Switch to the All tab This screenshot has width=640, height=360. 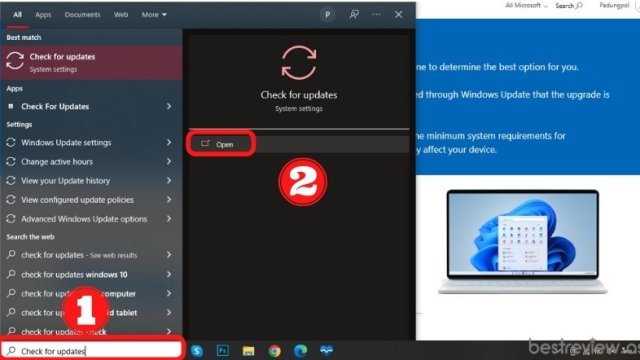(17, 15)
